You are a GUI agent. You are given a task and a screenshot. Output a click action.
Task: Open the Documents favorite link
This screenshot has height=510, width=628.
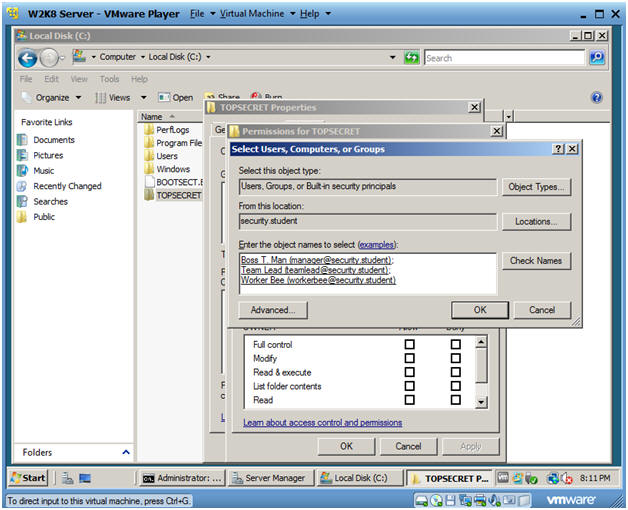54,140
